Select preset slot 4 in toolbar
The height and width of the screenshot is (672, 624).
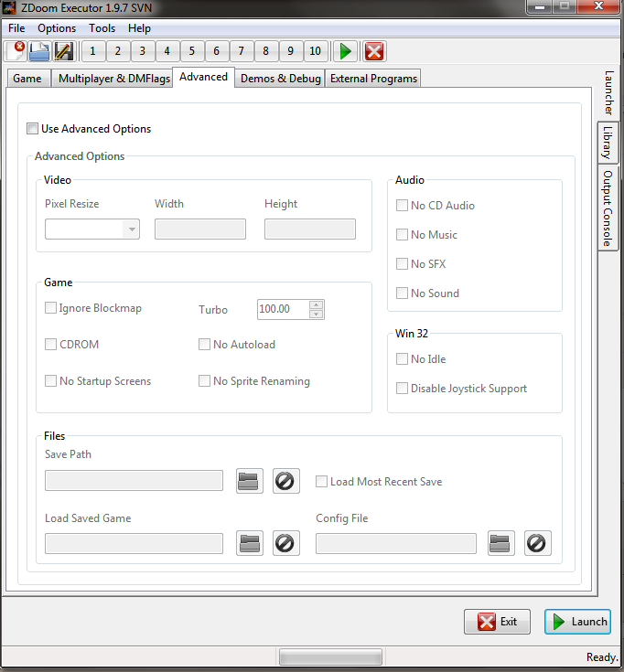167,51
